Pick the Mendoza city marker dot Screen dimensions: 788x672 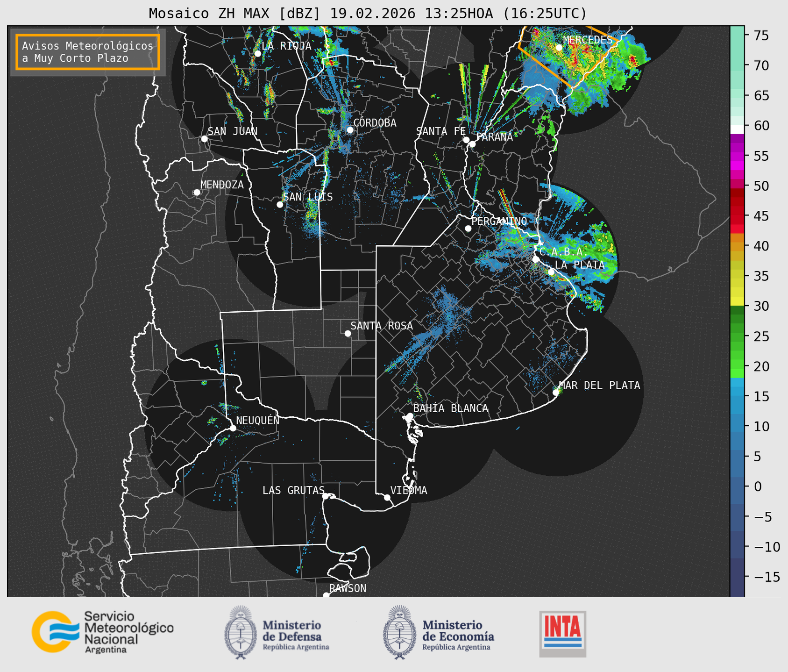coord(197,193)
